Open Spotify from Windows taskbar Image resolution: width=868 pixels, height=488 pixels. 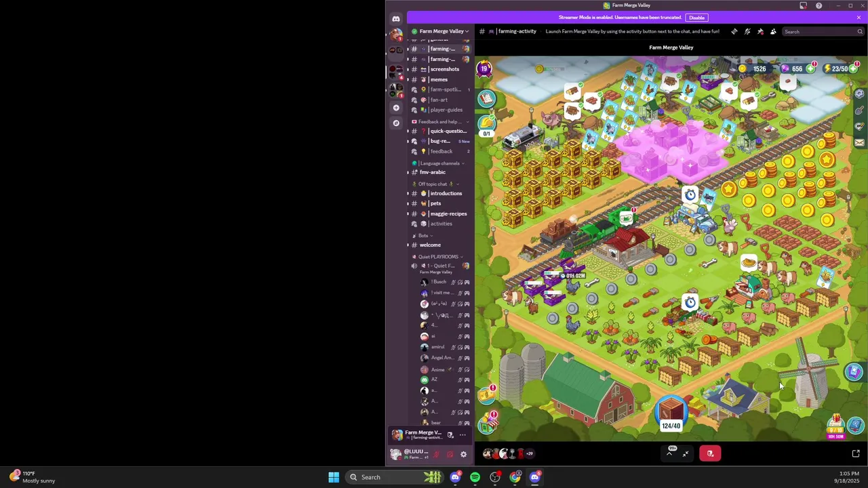coord(475,477)
